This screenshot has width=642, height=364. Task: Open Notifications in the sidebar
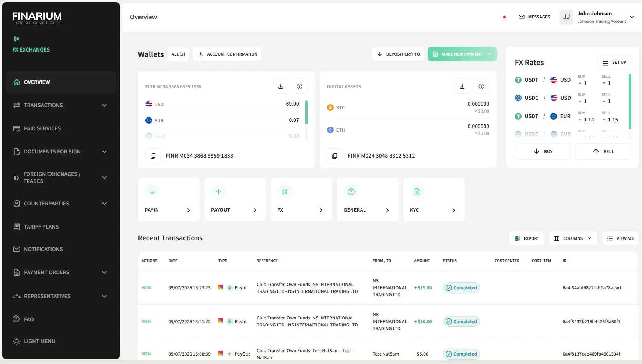pyautogui.click(x=61, y=249)
